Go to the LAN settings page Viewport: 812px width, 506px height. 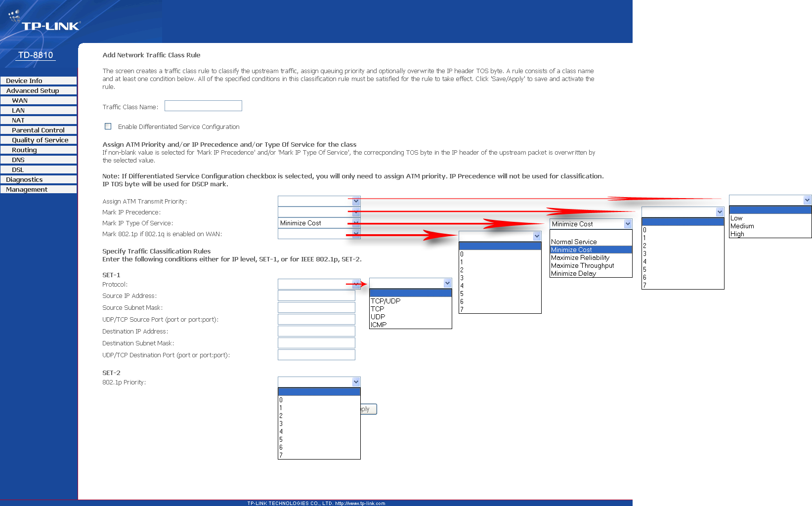point(39,110)
